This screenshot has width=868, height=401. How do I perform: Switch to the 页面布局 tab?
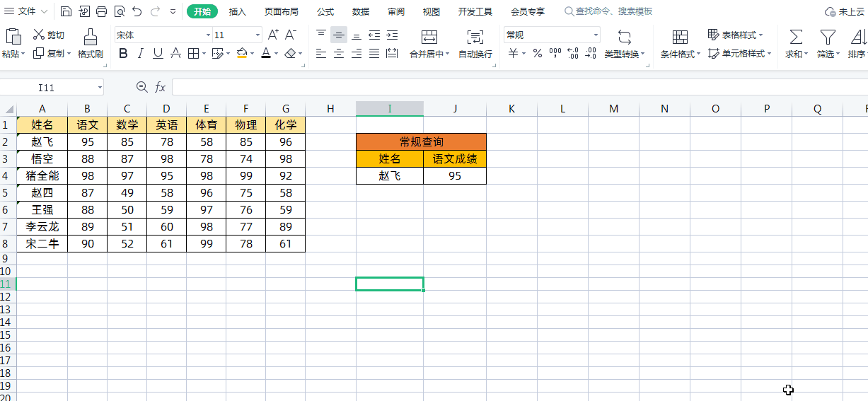(281, 11)
